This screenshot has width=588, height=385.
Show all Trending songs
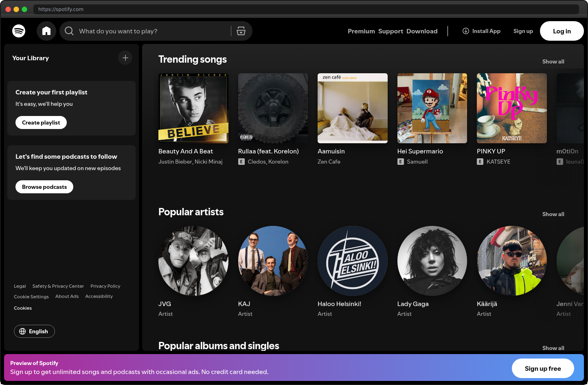coord(553,61)
